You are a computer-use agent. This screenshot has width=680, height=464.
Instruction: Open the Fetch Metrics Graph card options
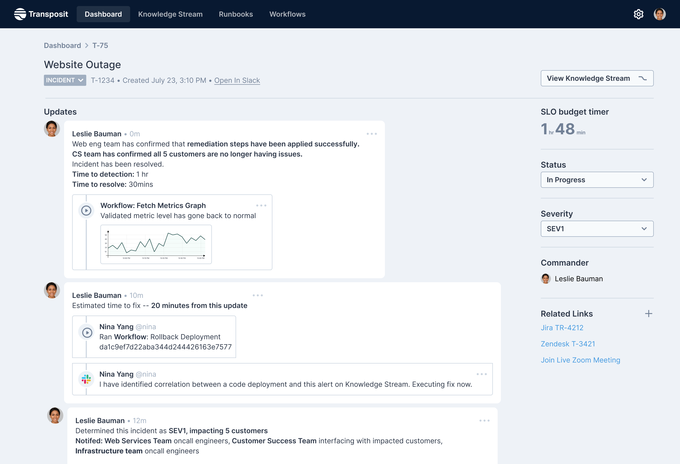[x=262, y=205]
